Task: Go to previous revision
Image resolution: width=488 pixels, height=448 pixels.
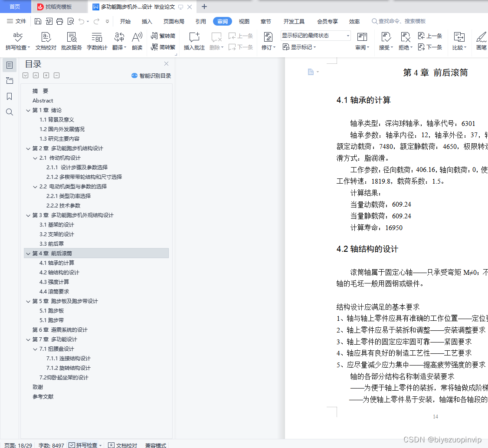Action: coord(430,36)
